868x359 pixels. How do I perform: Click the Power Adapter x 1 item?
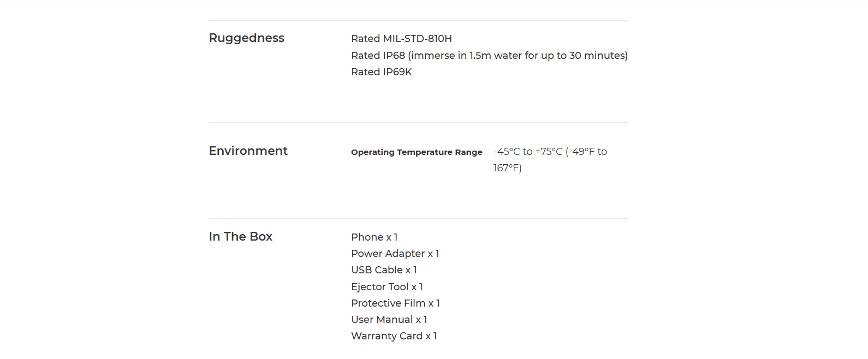tap(395, 254)
